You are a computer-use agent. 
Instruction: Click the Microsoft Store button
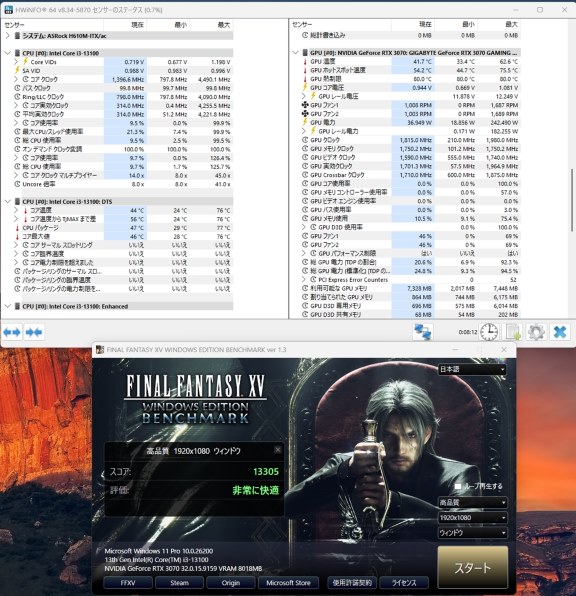288,583
